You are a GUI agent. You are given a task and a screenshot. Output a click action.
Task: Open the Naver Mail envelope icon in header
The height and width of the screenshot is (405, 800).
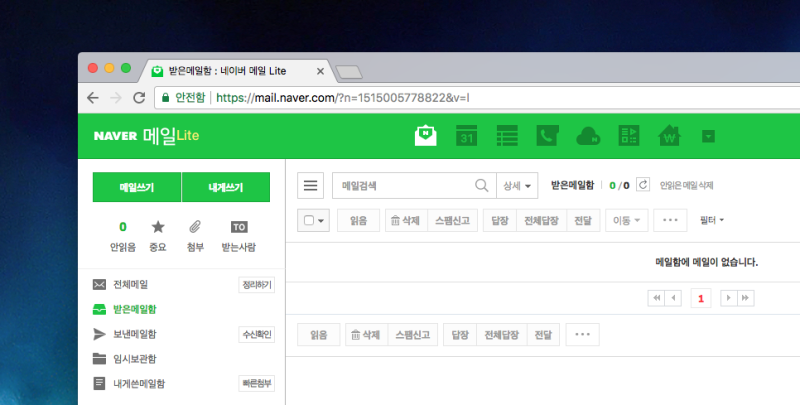click(x=426, y=136)
